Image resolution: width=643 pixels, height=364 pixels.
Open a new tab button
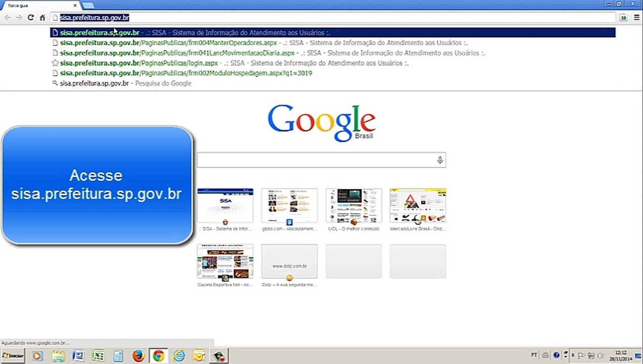[x=88, y=5]
